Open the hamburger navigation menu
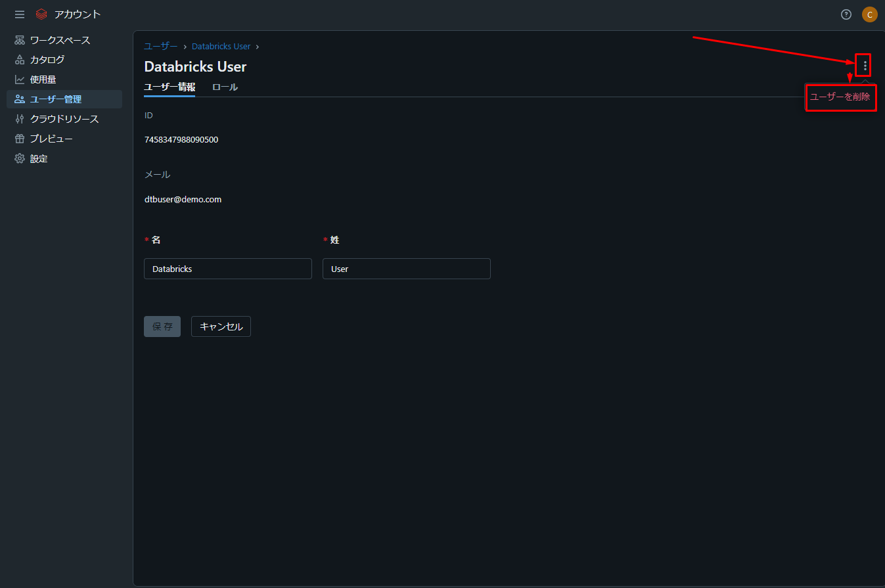Screen dimensions: 885x588 (20, 14)
